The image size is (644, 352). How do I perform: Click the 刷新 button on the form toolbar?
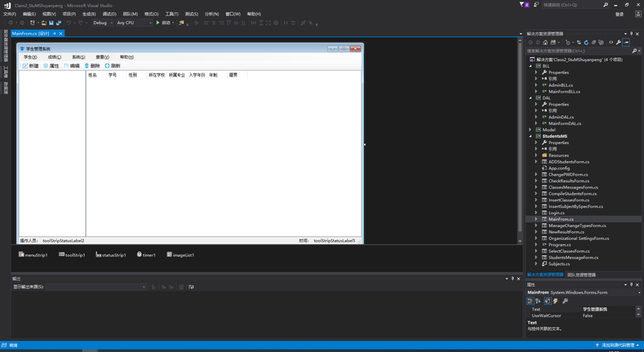113,66
